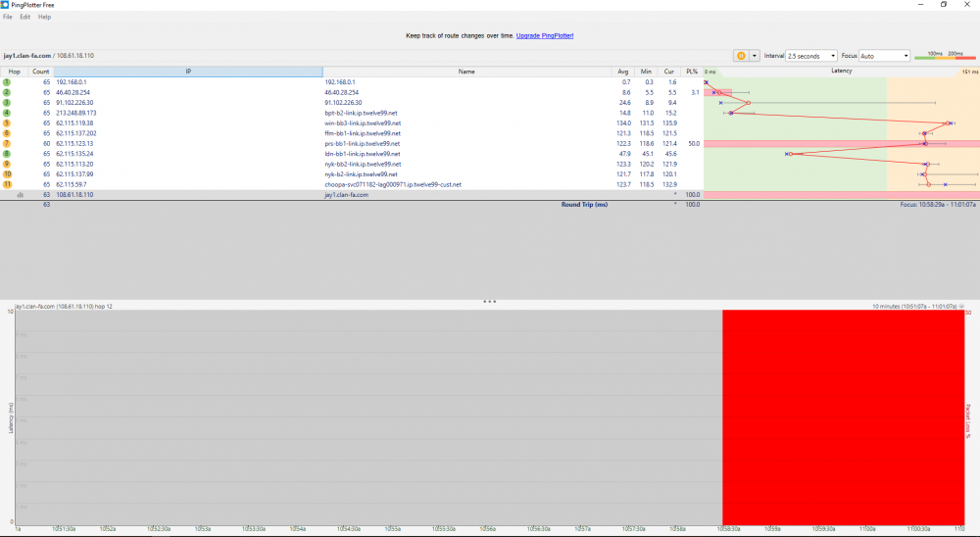Click IP address 62.115.137.202
Viewport: 980px width, 537px height.
click(76, 133)
